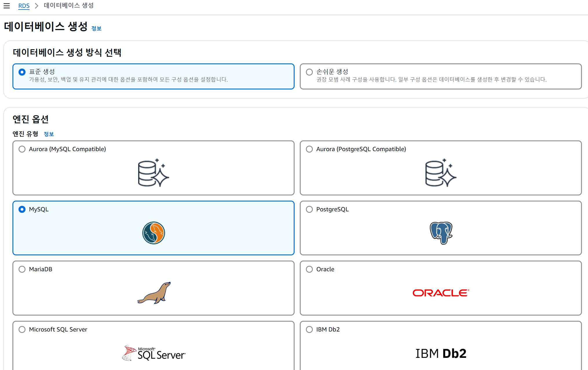The width and height of the screenshot is (588, 370).
Task: Select the MariaDB engine radio button
Action: 22,269
